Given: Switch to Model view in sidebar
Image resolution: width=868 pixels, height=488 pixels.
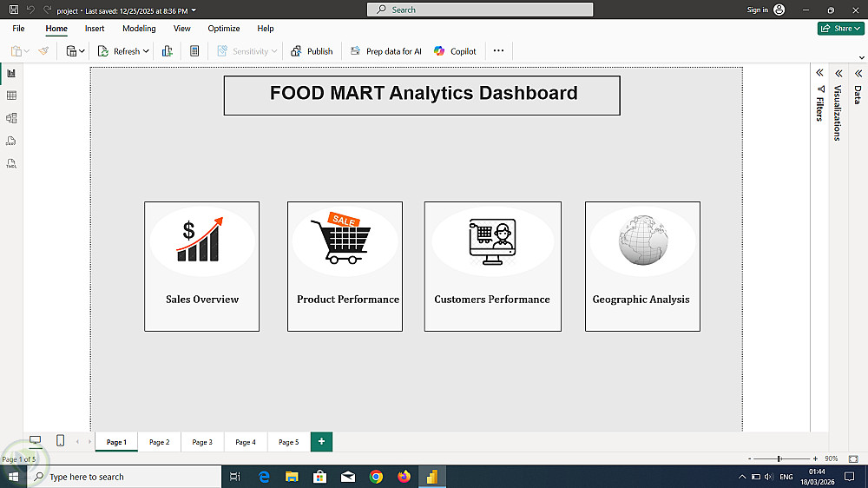Looking at the screenshot, I should pyautogui.click(x=11, y=119).
